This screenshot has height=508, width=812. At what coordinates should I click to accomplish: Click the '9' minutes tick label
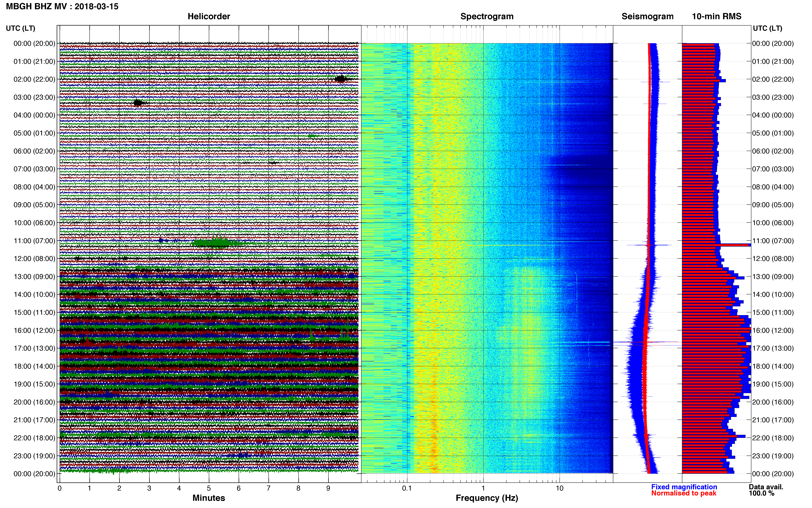tap(328, 488)
